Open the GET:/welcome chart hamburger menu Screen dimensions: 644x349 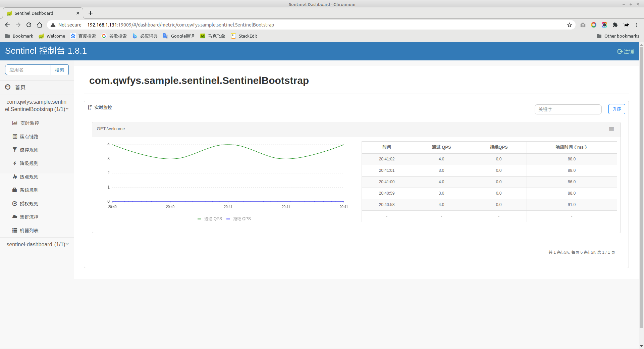click(611, 130)
